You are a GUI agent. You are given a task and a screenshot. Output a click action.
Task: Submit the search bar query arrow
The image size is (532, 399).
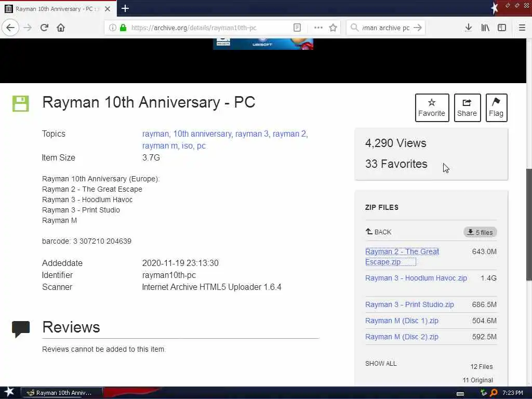(x=418, y=28)
